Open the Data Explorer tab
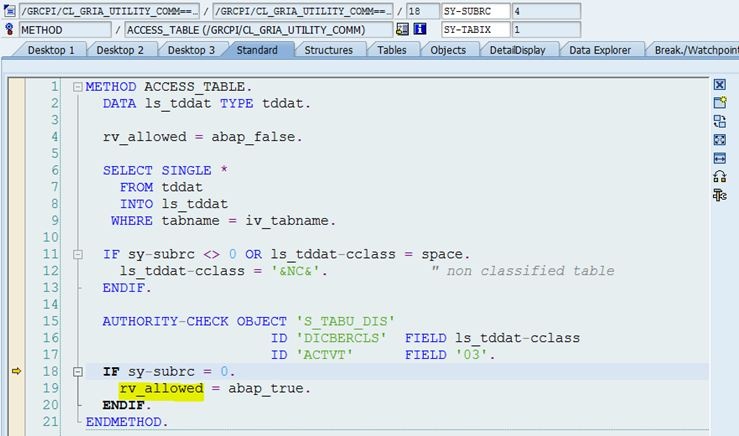This screenshot has width=739, height=436. click(x=599, y=50)
